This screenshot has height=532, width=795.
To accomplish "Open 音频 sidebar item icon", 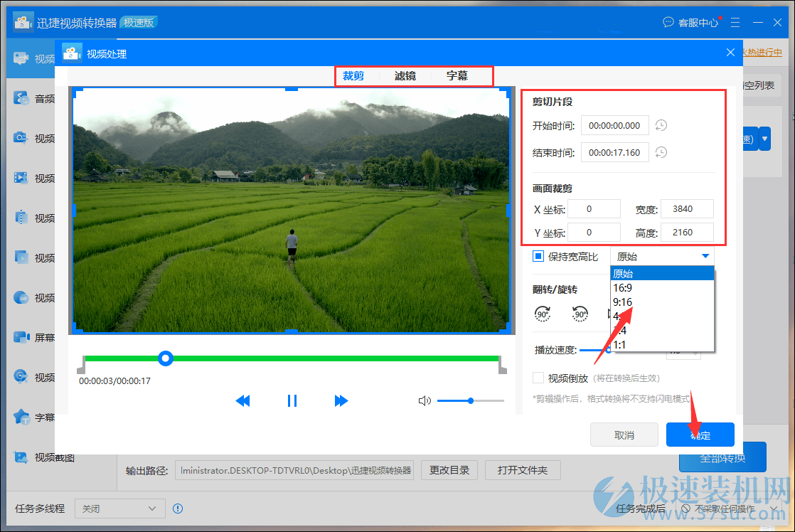I will point(21,98).
